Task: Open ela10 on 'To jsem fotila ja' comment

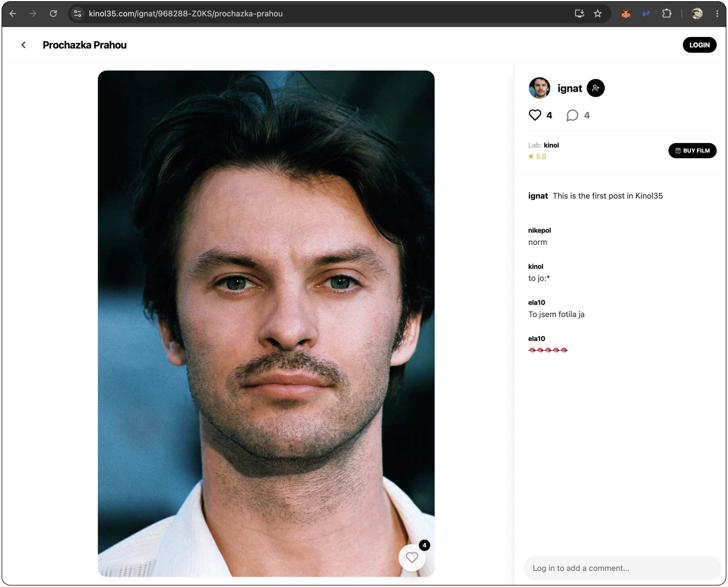Action: pos(536,303)
